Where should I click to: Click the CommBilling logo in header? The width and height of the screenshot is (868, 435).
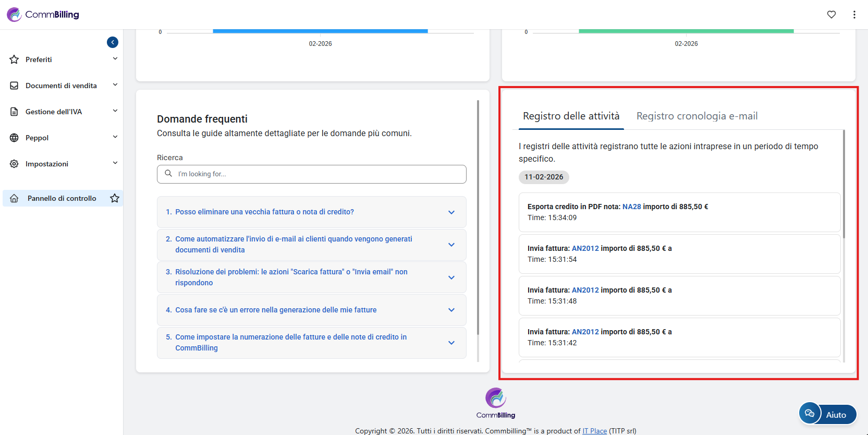tap(43, 15)
